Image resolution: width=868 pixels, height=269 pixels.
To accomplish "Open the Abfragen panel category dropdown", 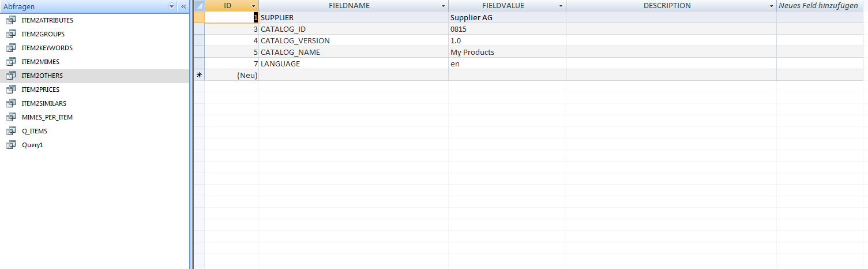I will [171, 6].
